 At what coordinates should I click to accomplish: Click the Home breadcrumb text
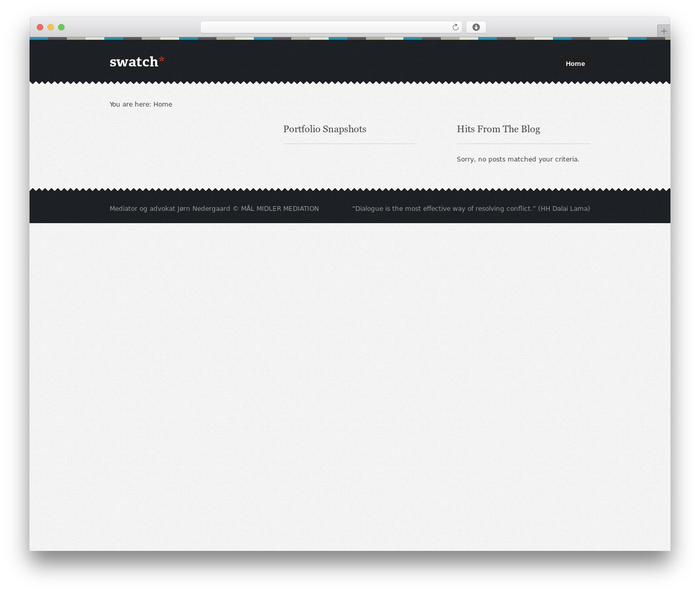(162, 104)
